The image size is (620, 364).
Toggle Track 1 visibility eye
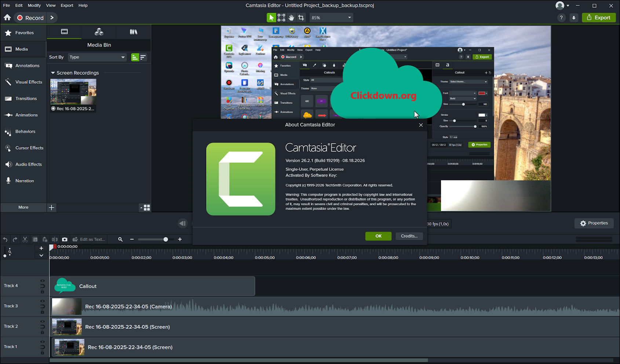pos(43,342)
